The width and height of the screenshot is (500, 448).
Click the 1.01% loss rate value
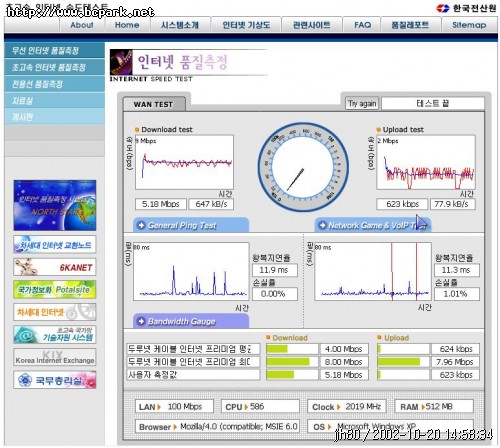point(457,294)
